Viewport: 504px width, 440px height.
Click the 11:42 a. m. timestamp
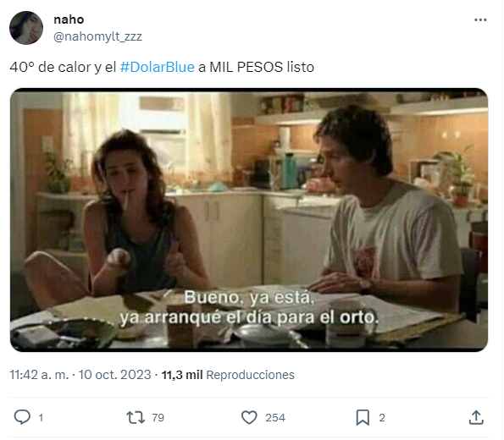pyautogui.click(x=39, y=375)
